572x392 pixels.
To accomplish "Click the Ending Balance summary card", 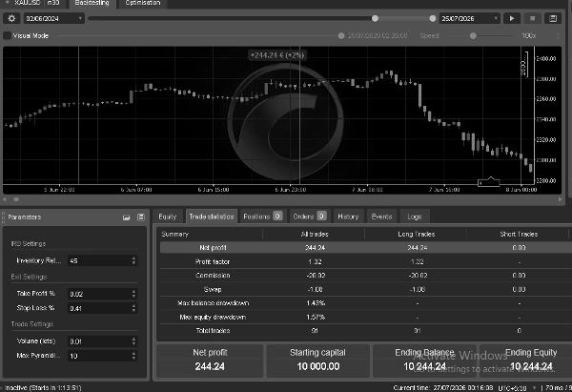I will (424, 361).
